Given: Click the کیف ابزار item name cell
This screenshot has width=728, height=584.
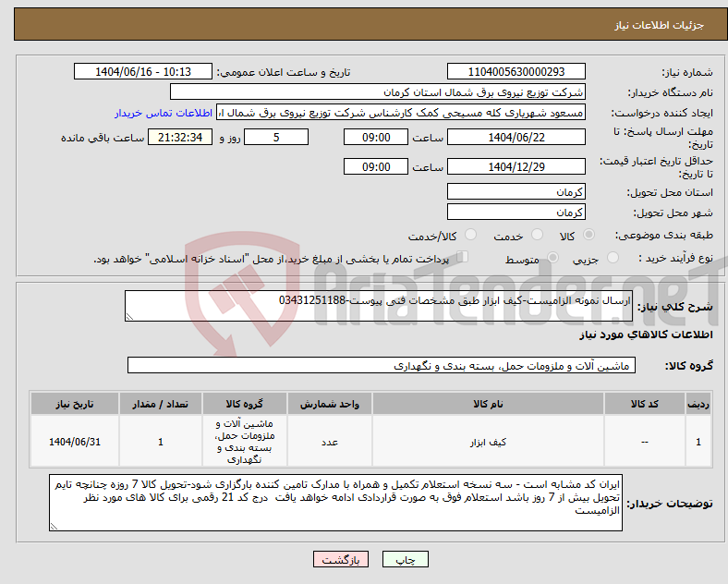Looking at the screenshot, I should coord(488,442).
